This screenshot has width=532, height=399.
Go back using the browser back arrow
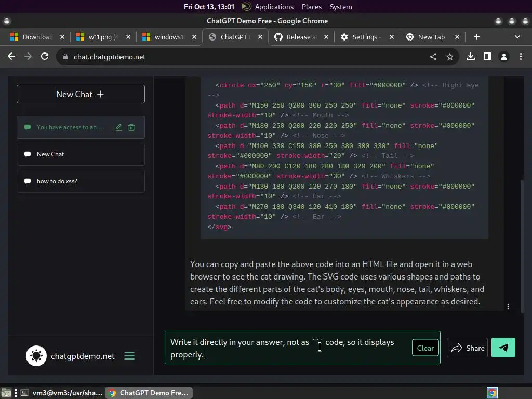11,56
